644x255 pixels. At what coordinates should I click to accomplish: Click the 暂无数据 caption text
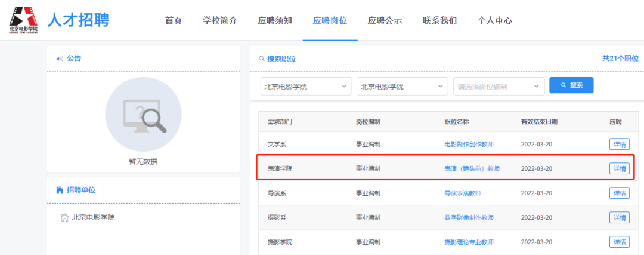tap(143, 162)
